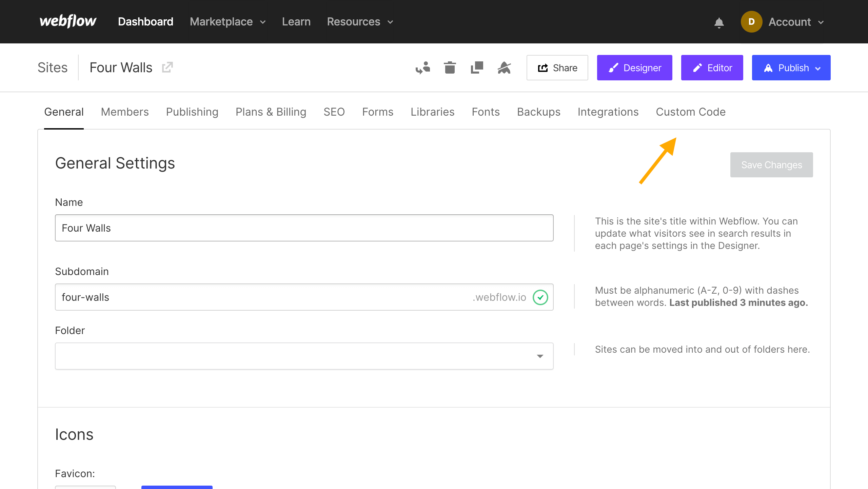Click the Name input field
868x489 pixels.
pos(304,228)
